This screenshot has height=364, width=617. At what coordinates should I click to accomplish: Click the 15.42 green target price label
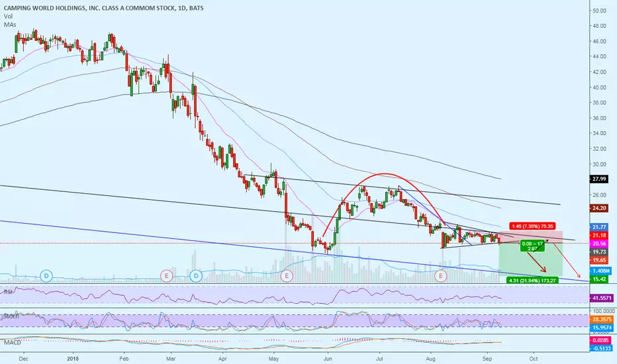599,279
